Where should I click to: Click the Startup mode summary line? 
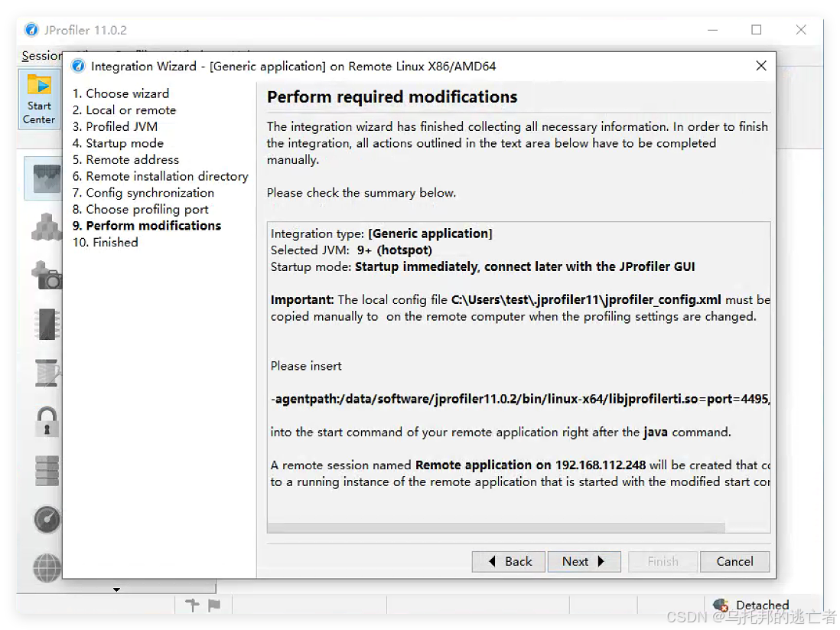[x=483, y=267]
